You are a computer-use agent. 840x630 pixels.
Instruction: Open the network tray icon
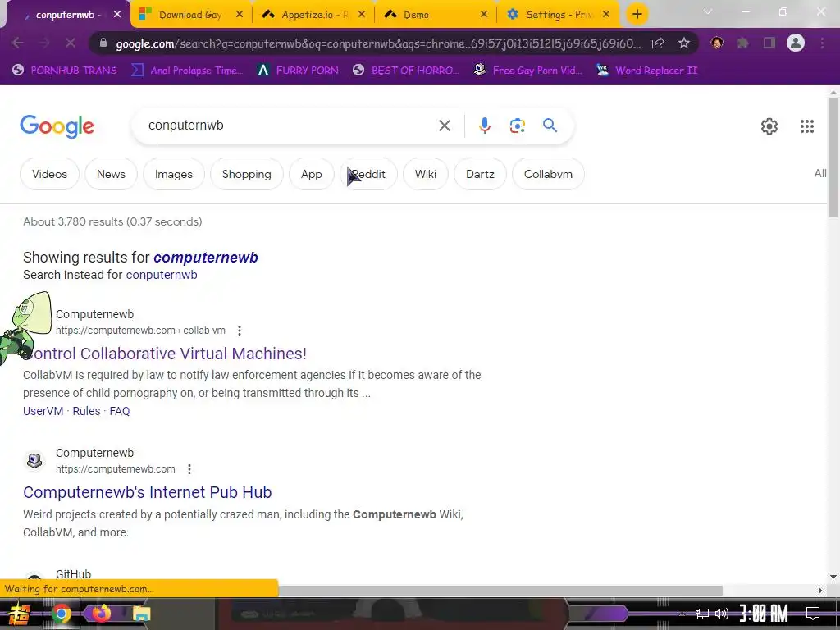point(702,614)
